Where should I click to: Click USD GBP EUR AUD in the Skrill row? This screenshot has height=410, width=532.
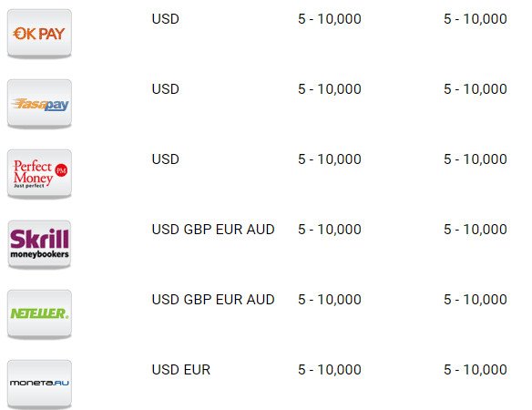pos(213,230)
